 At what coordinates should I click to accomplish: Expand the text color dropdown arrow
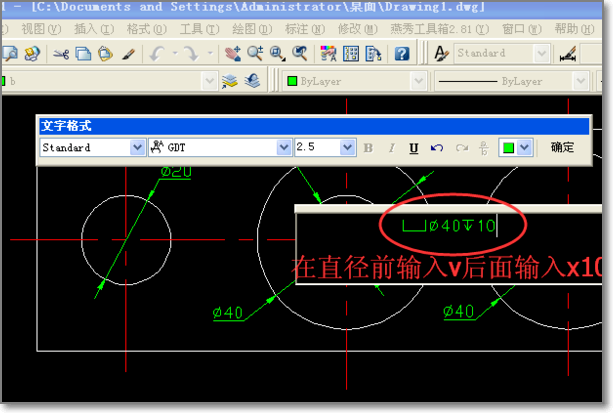(x=525, y=148)
